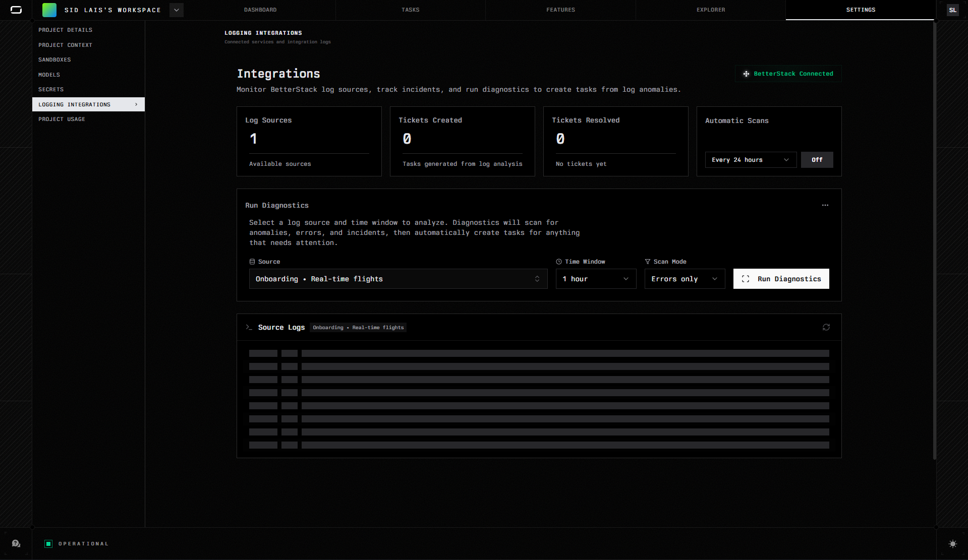Image resolution: width=968 pixels, height=560 pixels.
Task: Open Models settings section
Action: [x=88, y=75]
